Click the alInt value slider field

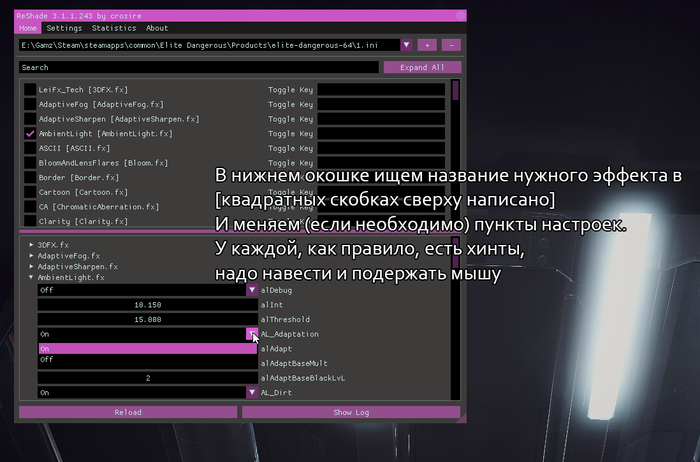(147, 305)
